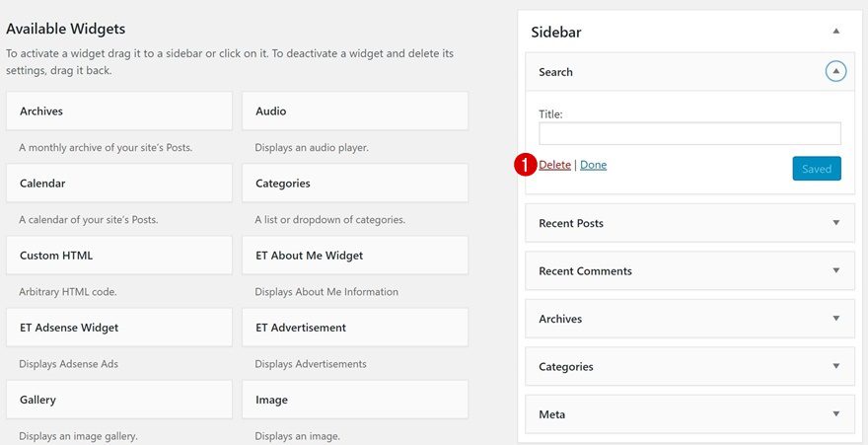Collapse the Sidebar panel arrow
The width and height of the screenshot is (868, 445).
pyautogui.click(x=835, y=32)
